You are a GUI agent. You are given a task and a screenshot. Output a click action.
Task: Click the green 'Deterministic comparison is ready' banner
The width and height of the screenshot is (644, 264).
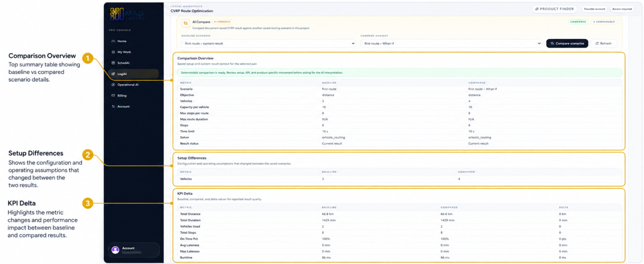[x=399, y=73]
